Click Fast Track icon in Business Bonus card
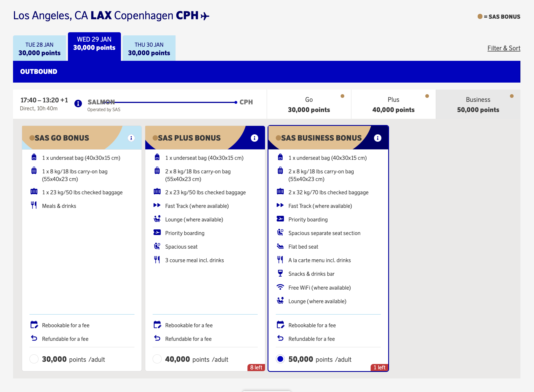This screenshot has height=392, width=534. click(280, 205)
